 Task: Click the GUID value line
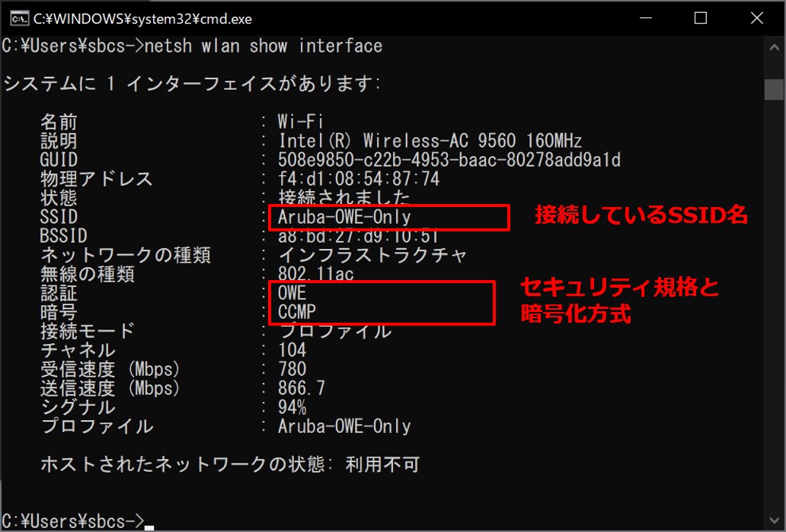(x=449, y=161)
